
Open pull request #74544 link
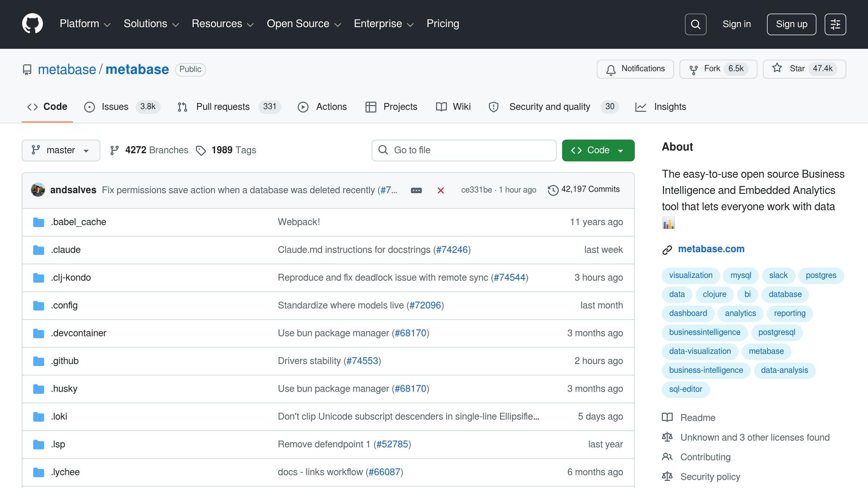click(509, 277)
